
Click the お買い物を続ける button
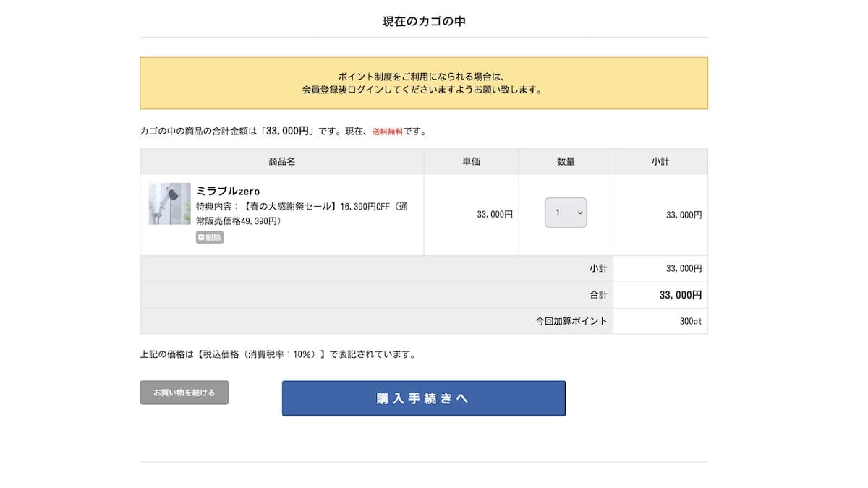point(184,393)
